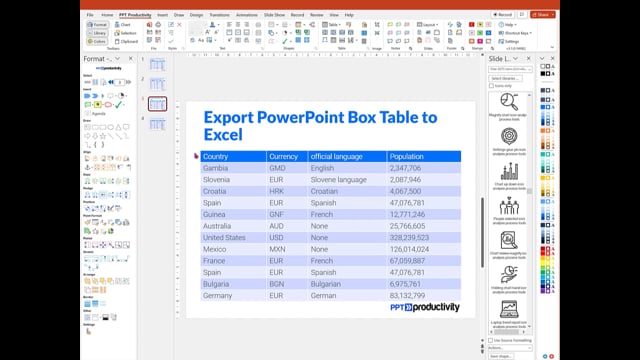The width and height of the screenshot is (640, 360).
Task: Click the Chart toolbar icon
Action: (122, 24)
